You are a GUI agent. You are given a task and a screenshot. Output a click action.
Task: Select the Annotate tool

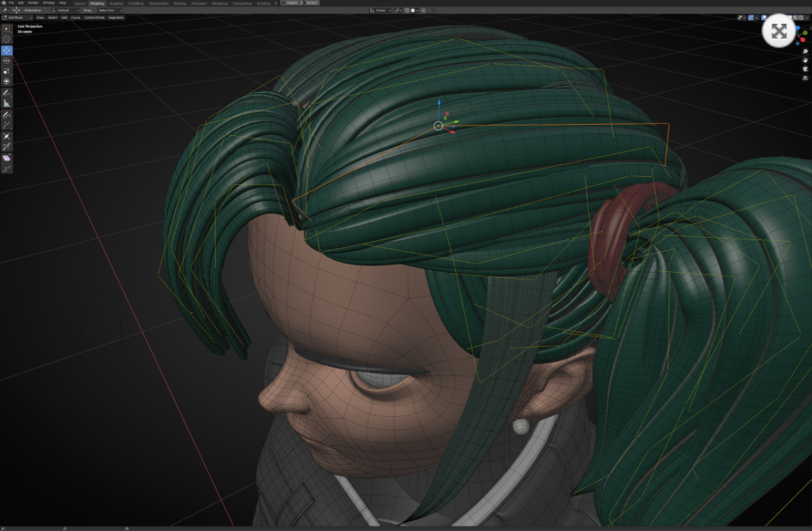(x=6, y=92)
